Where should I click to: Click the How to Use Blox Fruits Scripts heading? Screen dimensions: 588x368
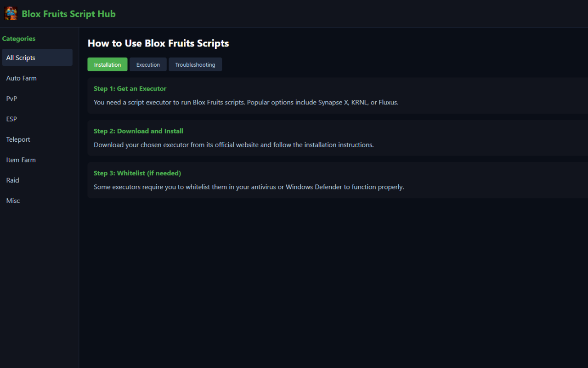tap(158, 43)
